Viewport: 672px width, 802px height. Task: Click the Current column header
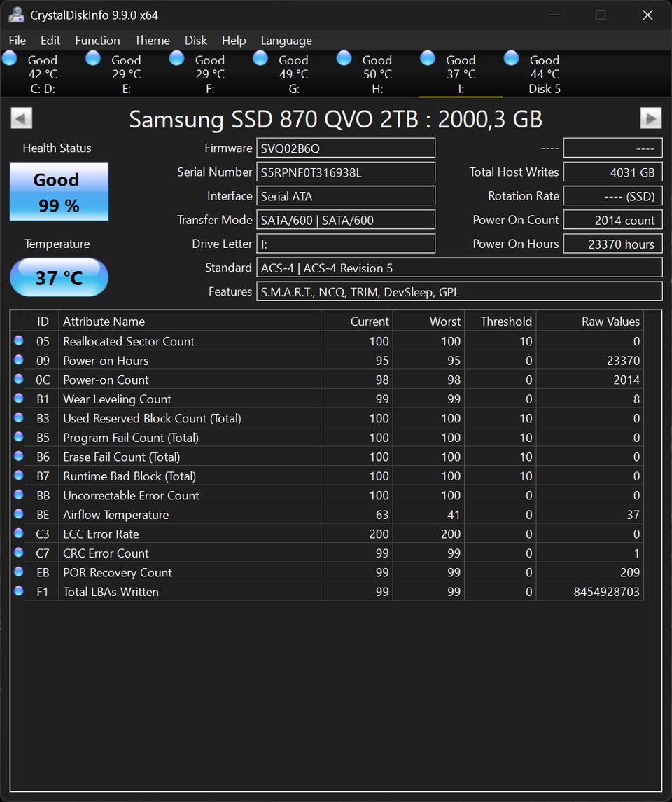(x=357, y=322)
